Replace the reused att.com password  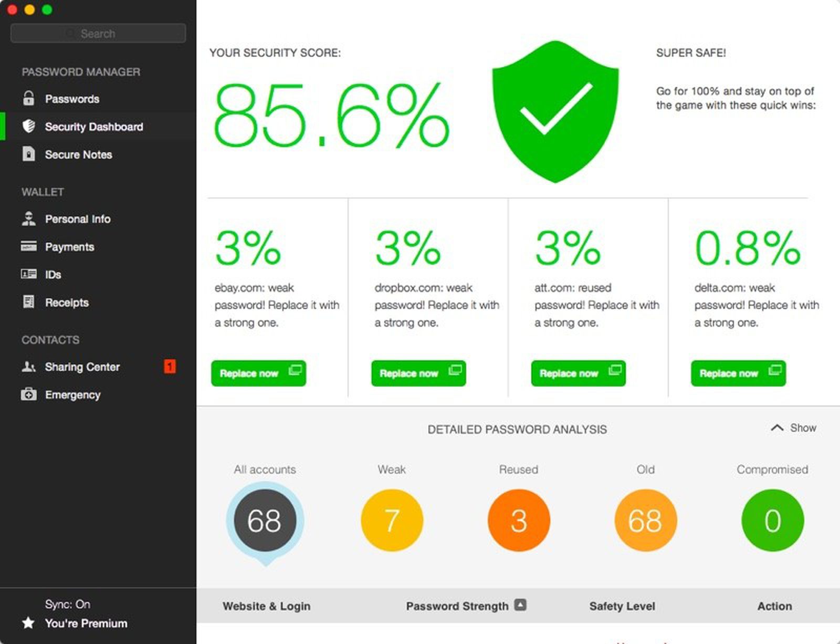pos(578,373)
